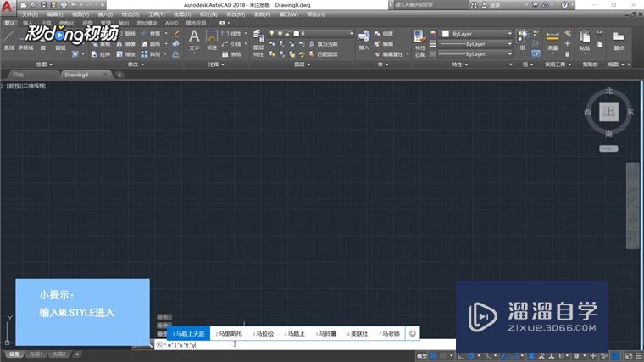Click the search keyword input box
Viewport: 644px width, 362px height.
[x=430, y=5]
